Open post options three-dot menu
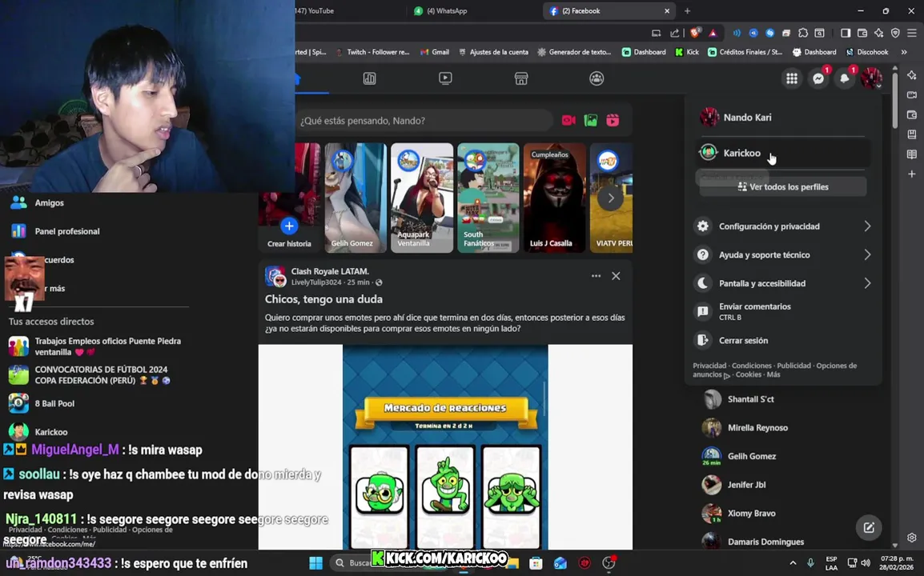This screenshot has width=924, height=576. 596,276
